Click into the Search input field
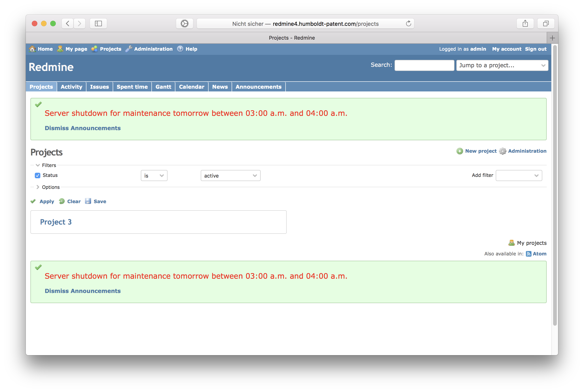584x392 pixels. click(x=425, y=65)
